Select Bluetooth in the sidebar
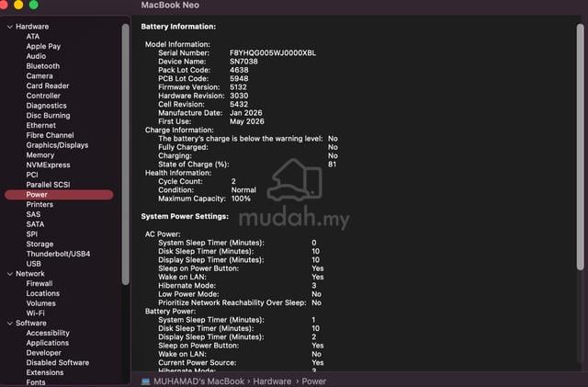This screenshot has width=588, height=387. pos(43,66)
